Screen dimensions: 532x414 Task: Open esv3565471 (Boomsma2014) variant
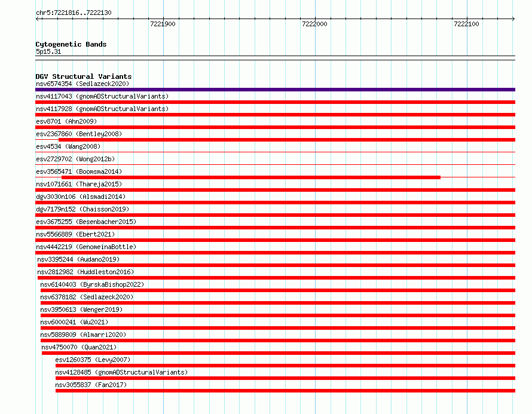pyautogui.click(x=79, y=171)
